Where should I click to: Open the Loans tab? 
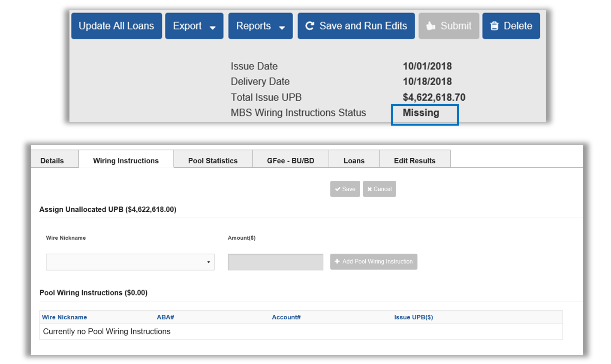(x=354, y=159)
